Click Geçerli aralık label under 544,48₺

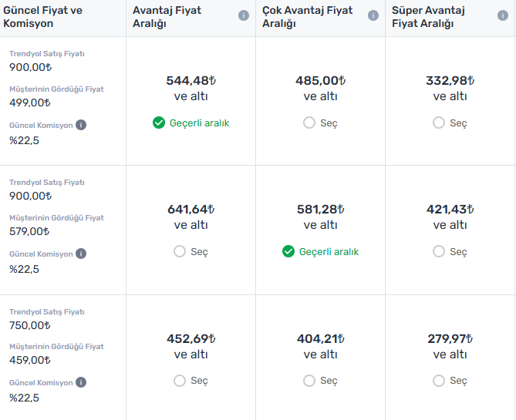[x=199, y=123]
